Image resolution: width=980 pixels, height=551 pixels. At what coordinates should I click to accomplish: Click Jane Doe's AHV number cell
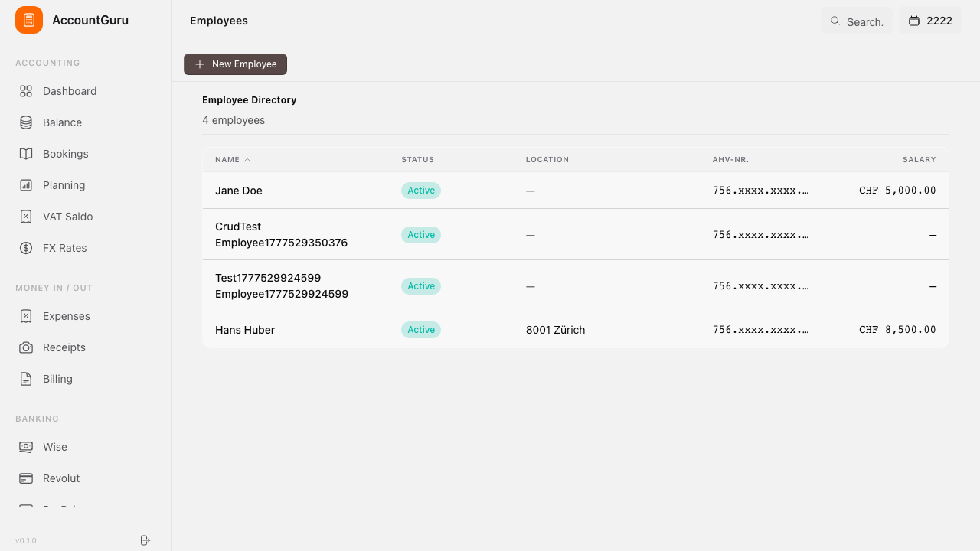coord(761,191)
